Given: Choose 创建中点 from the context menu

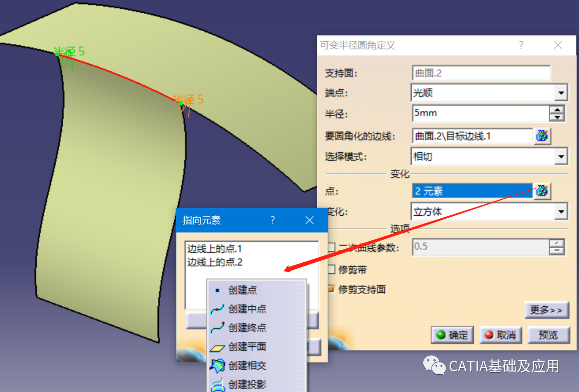Looking at the screenshot, I should pos(257,309).
